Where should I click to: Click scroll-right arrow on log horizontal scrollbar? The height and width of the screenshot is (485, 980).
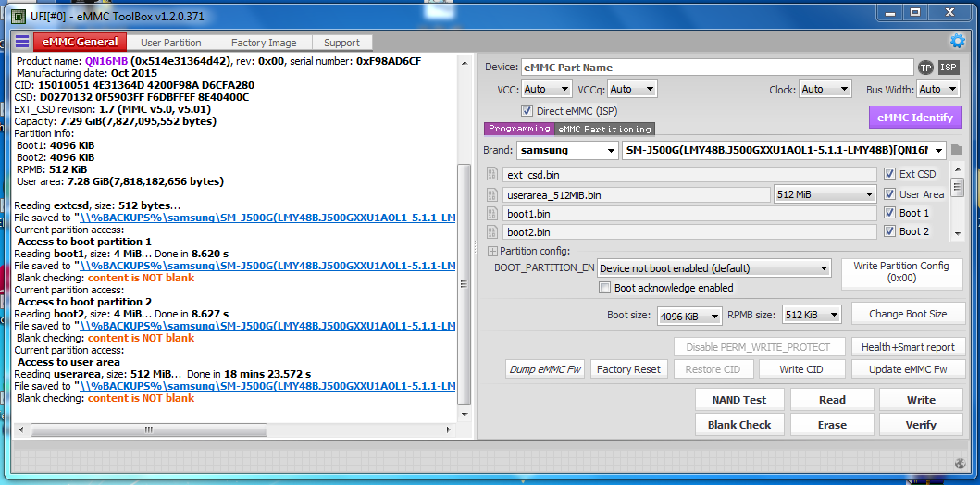(448, 430)
